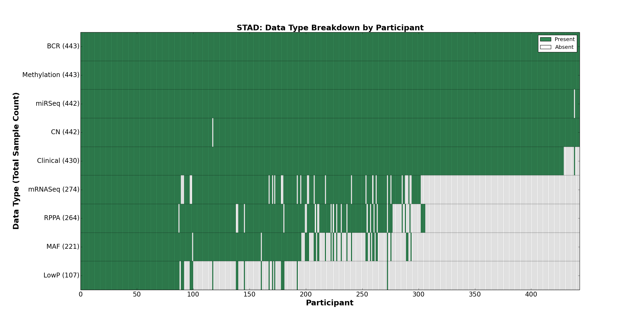Click the Data Type y-axis title

(x=16, y=161)
